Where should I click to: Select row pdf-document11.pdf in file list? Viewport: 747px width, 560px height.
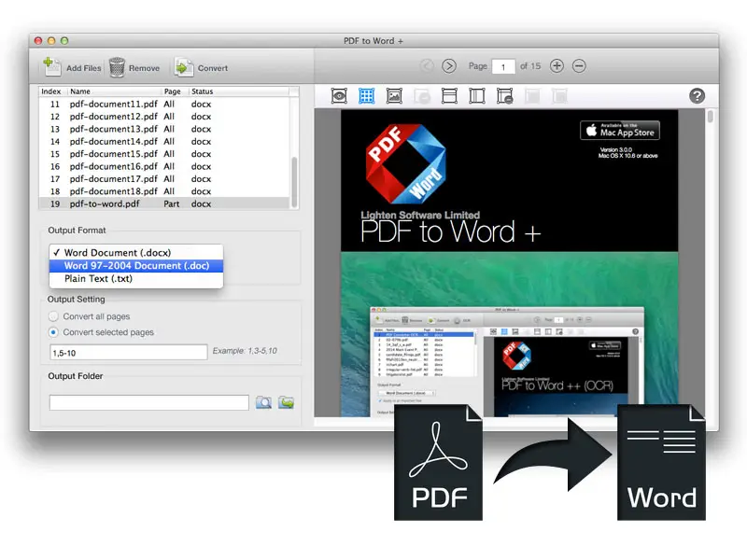(164, 104)
